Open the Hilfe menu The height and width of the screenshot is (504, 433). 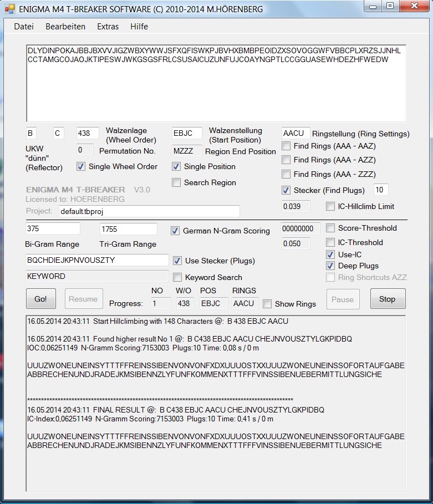pyautogui.click(x=139, y=27)
